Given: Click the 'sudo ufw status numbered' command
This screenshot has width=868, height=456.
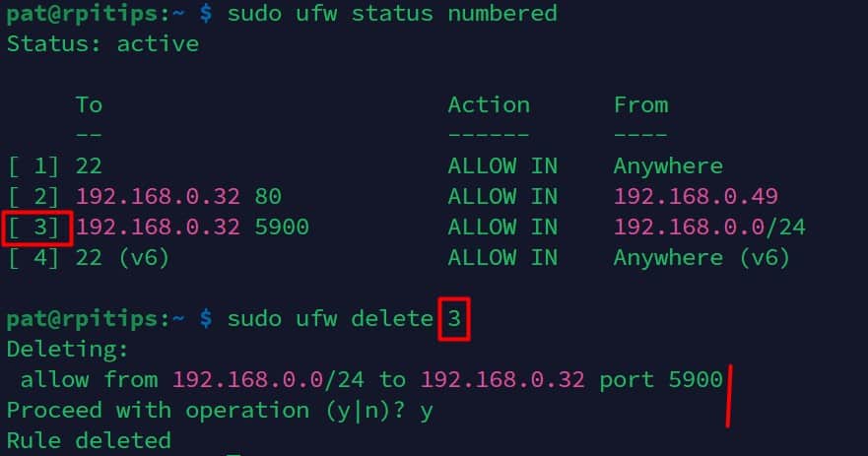Looking at the screenshot, I should pos(392,13).
